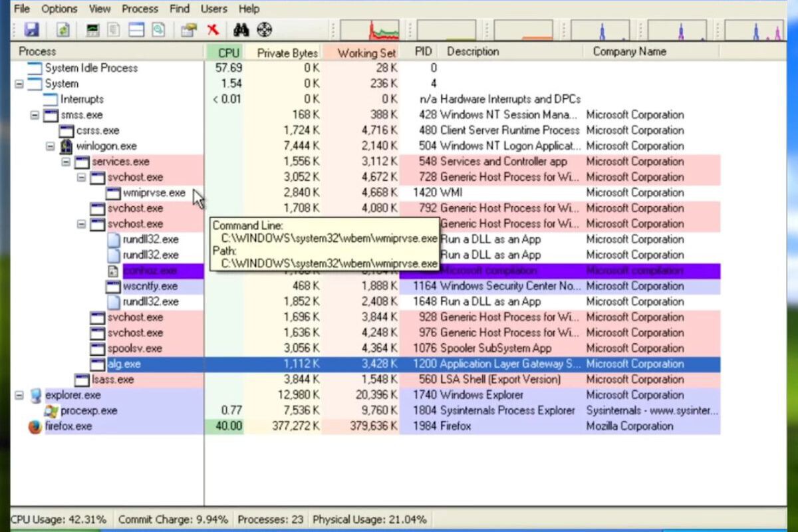The image size is (798, 532).
Task: Collapse the explorer.exe tree node
Action: (19, 396)
